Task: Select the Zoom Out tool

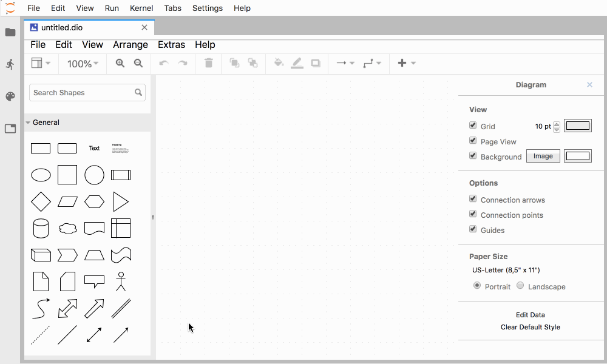Action: coord(138,63)
